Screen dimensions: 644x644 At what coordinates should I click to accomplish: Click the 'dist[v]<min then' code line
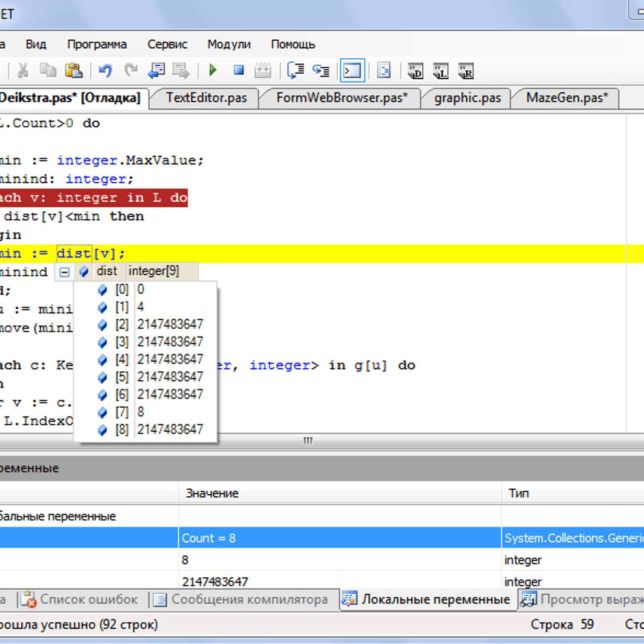point(74,217)
